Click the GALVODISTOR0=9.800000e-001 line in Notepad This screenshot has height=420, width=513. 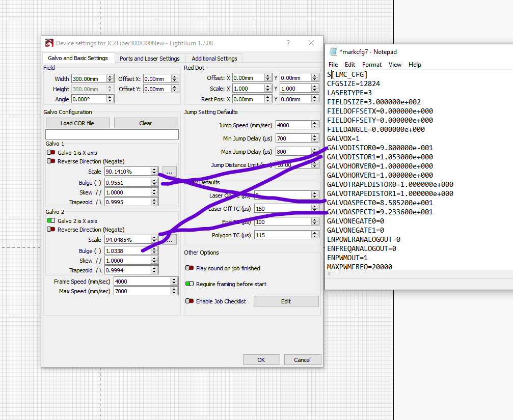(x=380, y=148)
